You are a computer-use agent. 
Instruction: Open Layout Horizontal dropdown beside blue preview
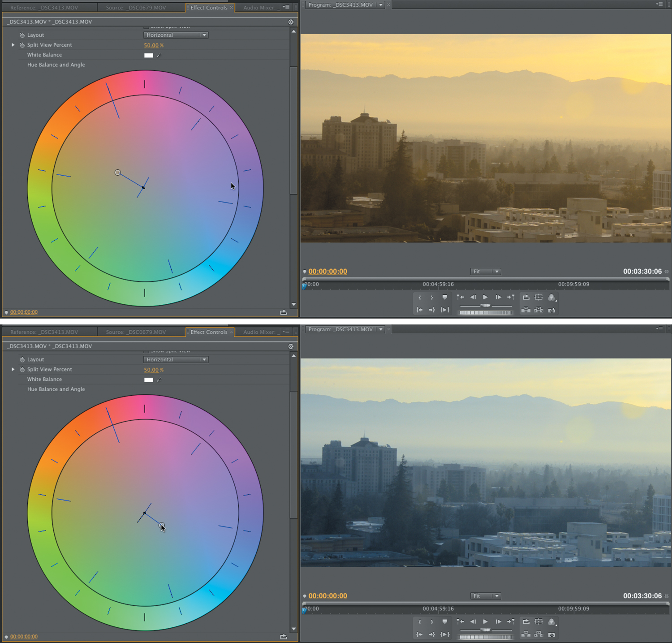click(176, 359)
